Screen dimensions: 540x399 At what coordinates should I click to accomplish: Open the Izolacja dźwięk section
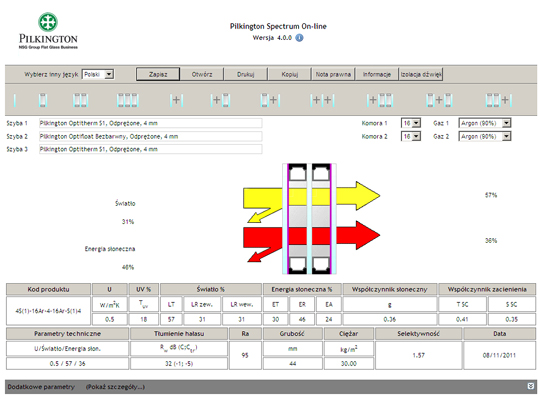(420, 74)
